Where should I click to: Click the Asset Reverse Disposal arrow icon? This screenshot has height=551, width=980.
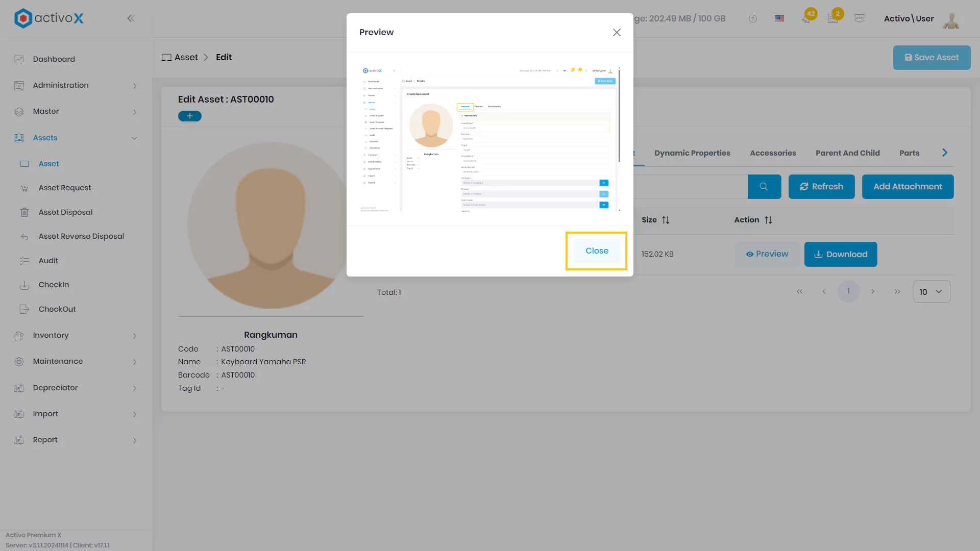click(24, 237)
